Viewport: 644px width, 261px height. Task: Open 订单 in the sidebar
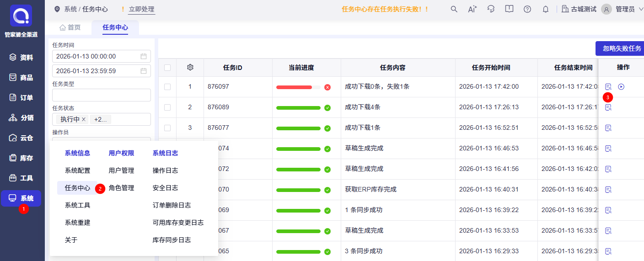pyautogui.click(x=21, y=98)
